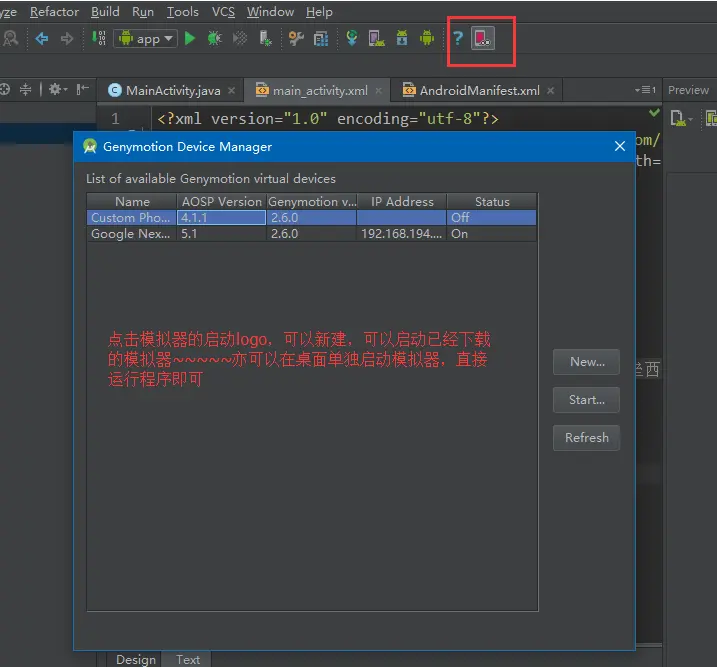Navigate back with the blue left arrow

[42, 39]
